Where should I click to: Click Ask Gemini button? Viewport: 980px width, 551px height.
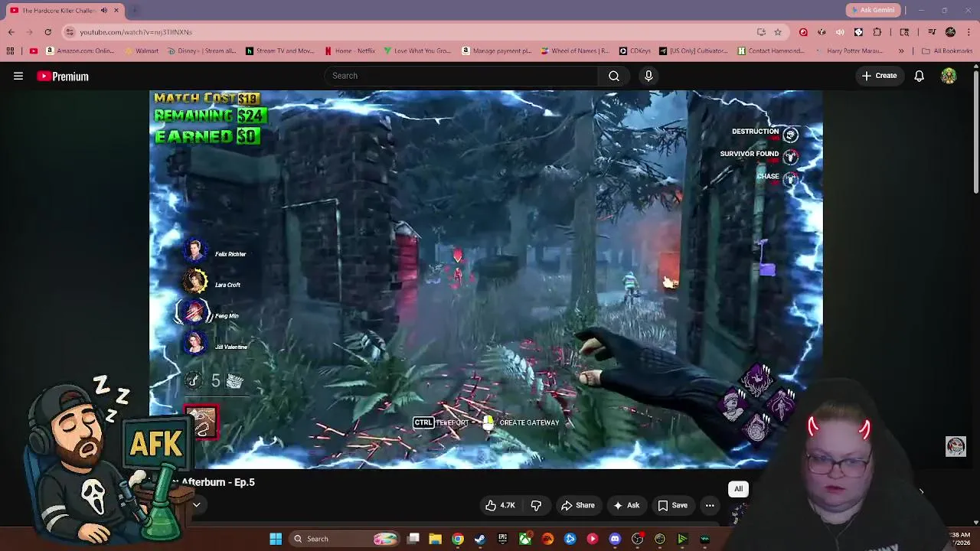[872, 10]
